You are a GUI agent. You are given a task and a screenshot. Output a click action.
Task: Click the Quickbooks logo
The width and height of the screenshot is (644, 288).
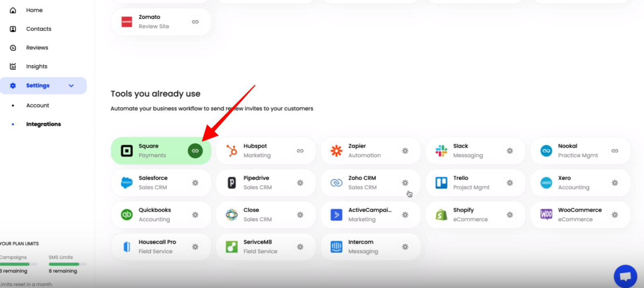127,215
